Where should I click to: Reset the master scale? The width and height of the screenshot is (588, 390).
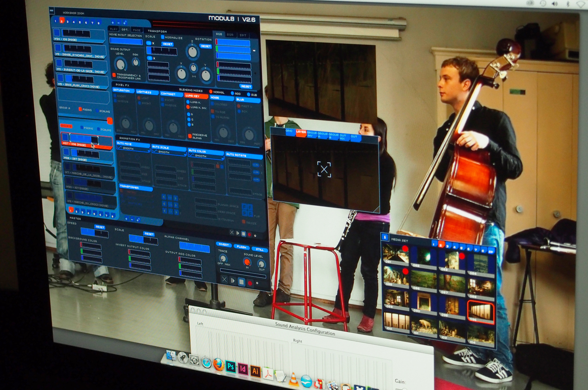148,234
